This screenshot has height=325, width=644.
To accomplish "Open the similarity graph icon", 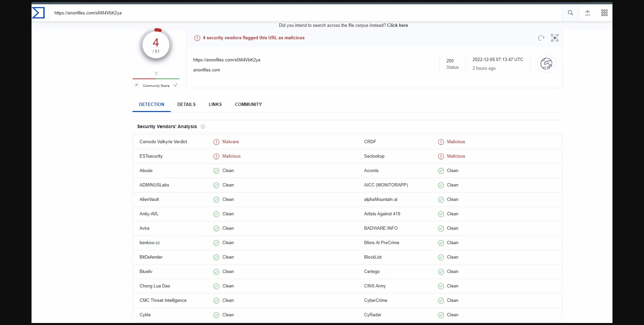I will [x=554, y=38].
